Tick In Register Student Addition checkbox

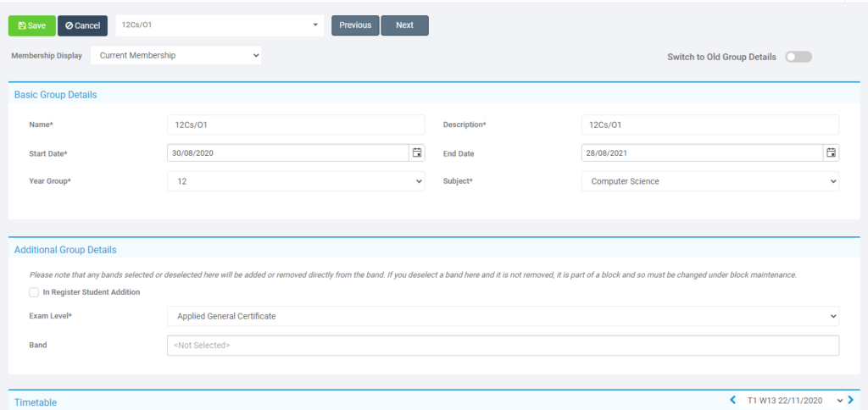(34, 292)
